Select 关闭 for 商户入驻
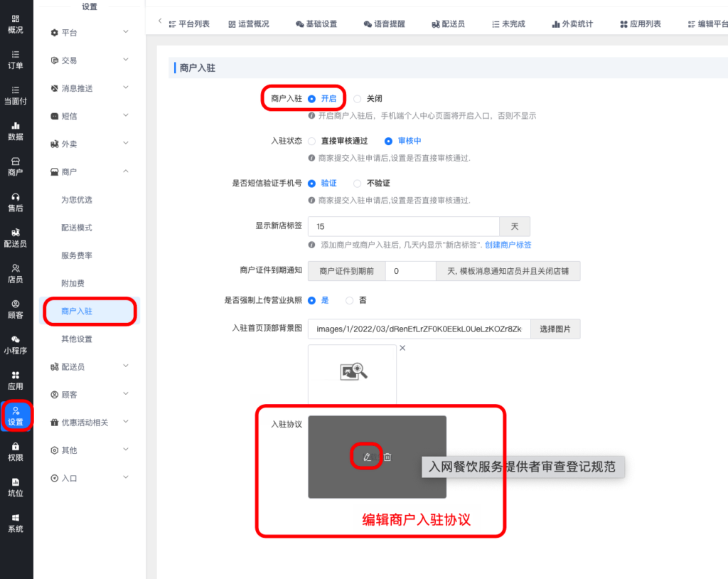This screenshot has height=579, width=728. tap(358, 99)
